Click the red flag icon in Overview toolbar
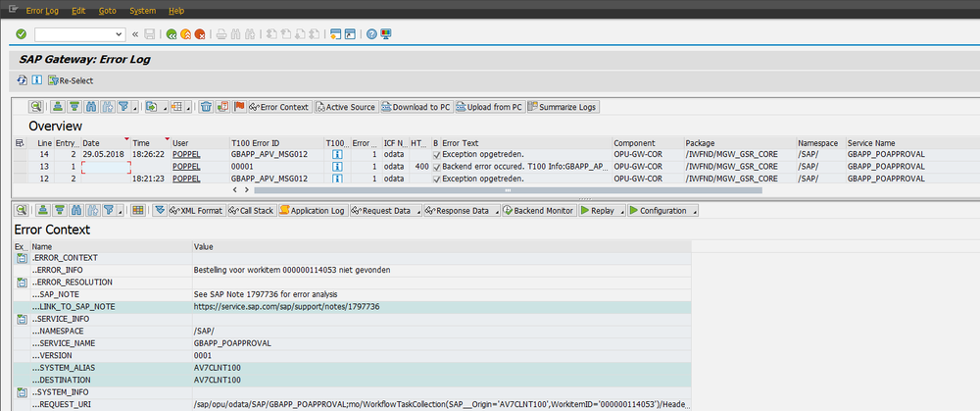Viewport: 980px width, 411px height. click(239, 107)
